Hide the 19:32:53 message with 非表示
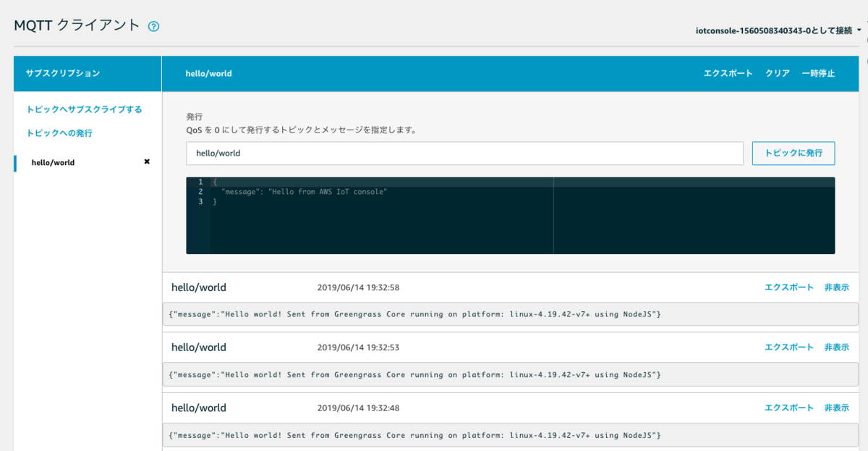 [x=837, y=347]
